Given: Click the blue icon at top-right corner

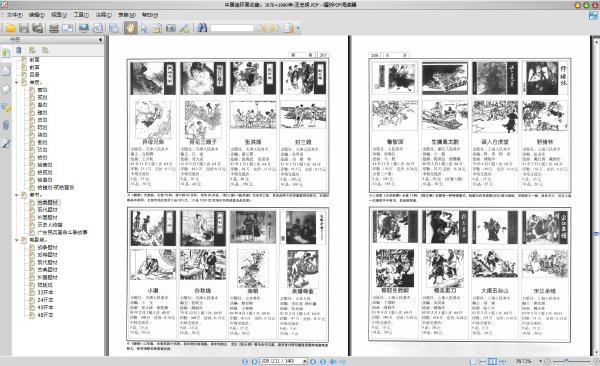Looking at the screenshot, I should pos(593,16).
